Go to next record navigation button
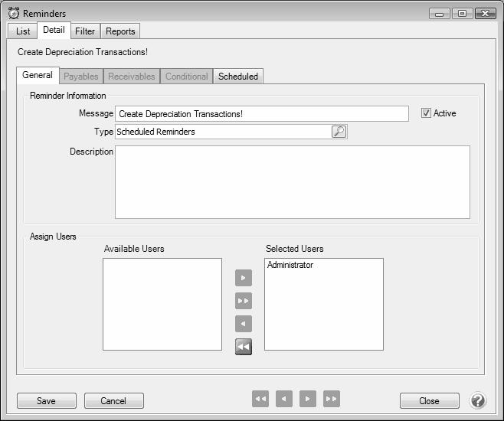 click(308, 399)
